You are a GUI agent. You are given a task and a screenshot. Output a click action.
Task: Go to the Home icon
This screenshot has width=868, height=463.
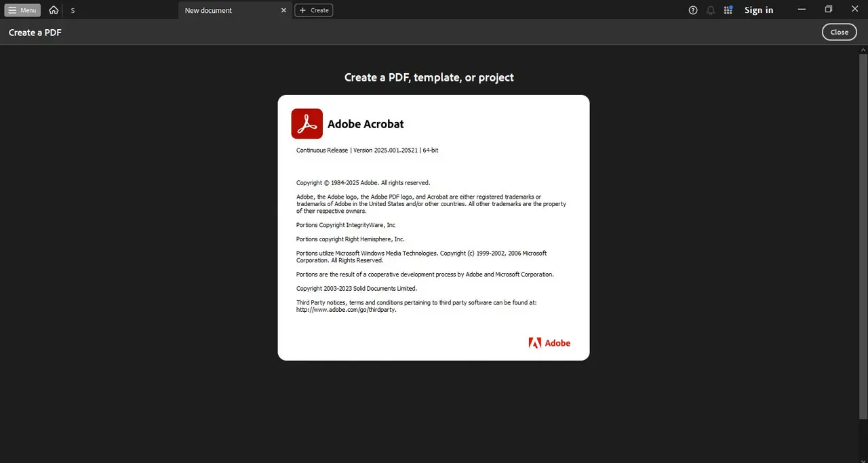[x=54, y=10]
